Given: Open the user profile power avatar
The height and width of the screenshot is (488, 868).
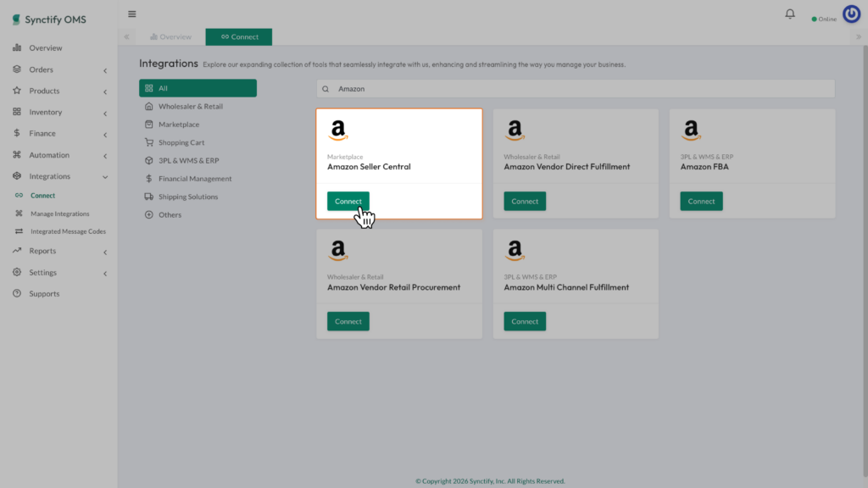Looking at the screenshot, I should point(851,14).
